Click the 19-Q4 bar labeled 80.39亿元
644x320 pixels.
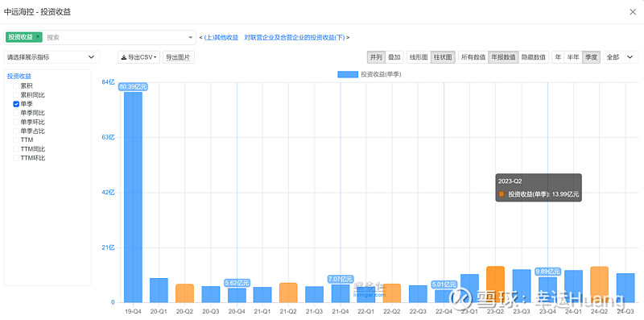[133, 197]
